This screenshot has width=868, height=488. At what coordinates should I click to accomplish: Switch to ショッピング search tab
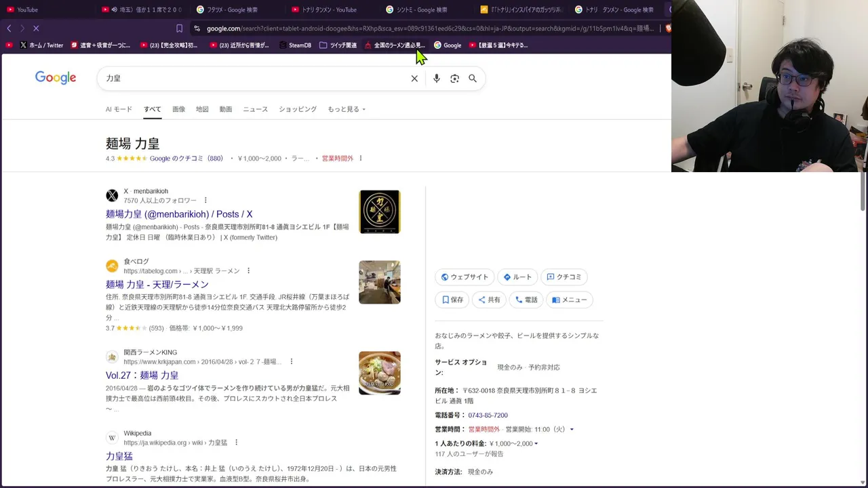tap(298, 109)
